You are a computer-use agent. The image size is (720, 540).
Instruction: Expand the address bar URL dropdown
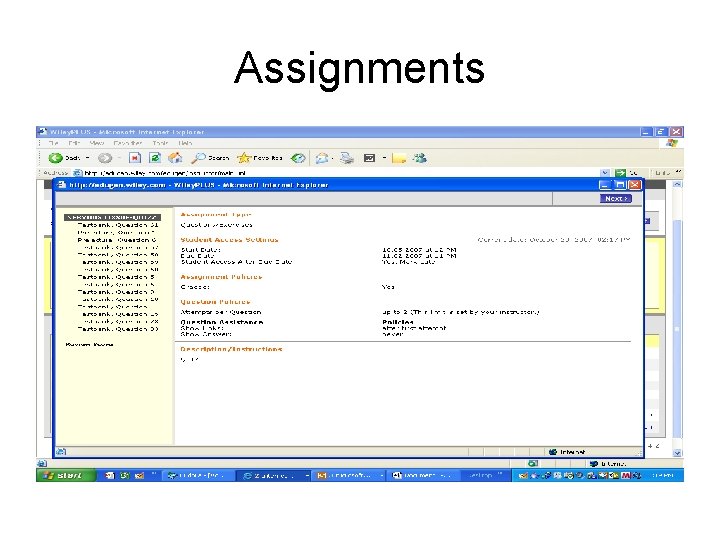(x=605, y=173)
